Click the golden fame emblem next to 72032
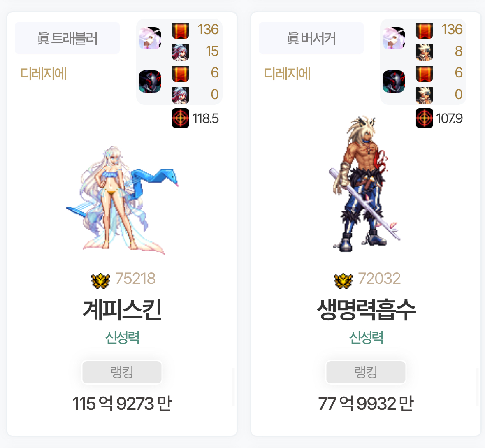The image size is (485, 448). click(343, 281)
